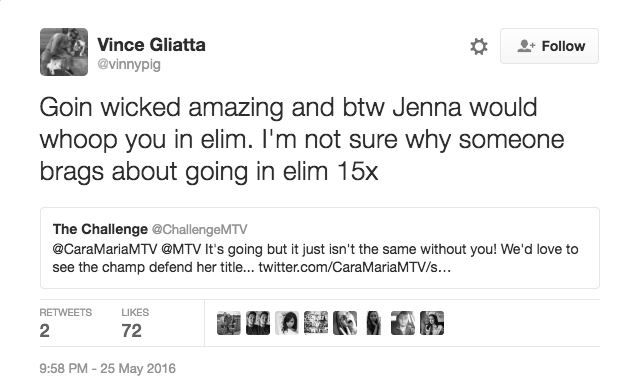Click the Follow button
Image resolution: width=639 pixels, height=389 pixels.
[x=549, y=46]
